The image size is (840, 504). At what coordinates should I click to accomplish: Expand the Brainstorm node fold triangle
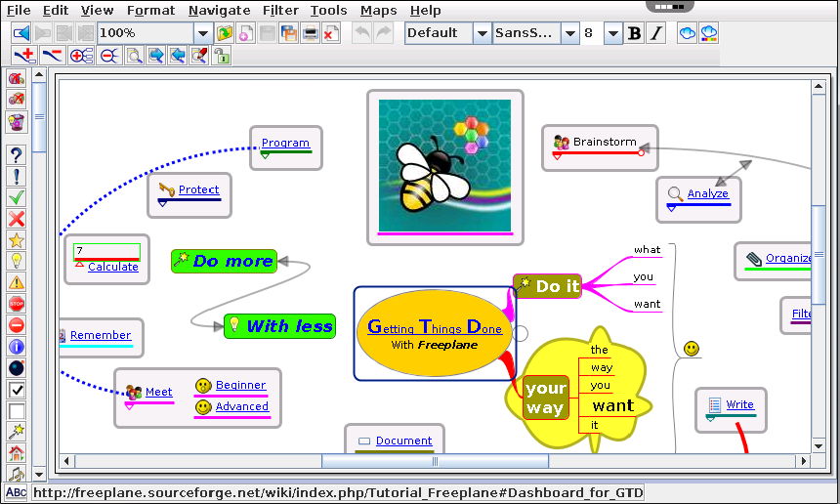click(557, 156)
